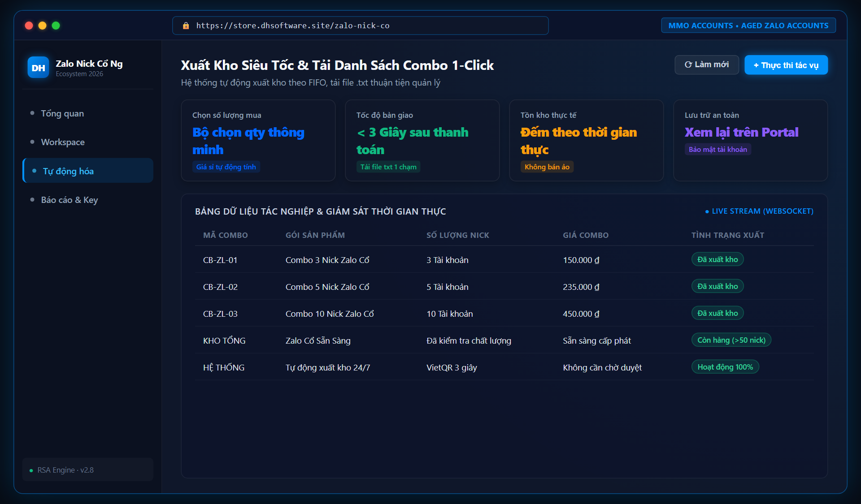The image size is (861, 504).
Task: Click the GIÁ COMBO column header
Action: pyautogui.click(x=586, y=235)
